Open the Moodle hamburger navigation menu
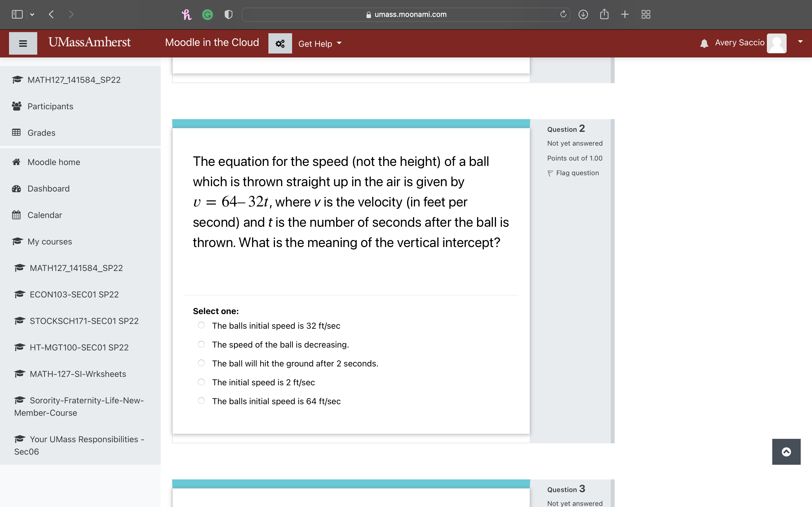812x507 pixels. click(x=23, y=43)
